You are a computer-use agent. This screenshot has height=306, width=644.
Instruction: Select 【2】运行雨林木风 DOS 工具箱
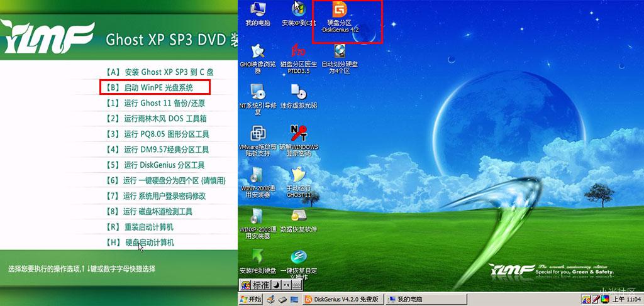tap(156, 119)
